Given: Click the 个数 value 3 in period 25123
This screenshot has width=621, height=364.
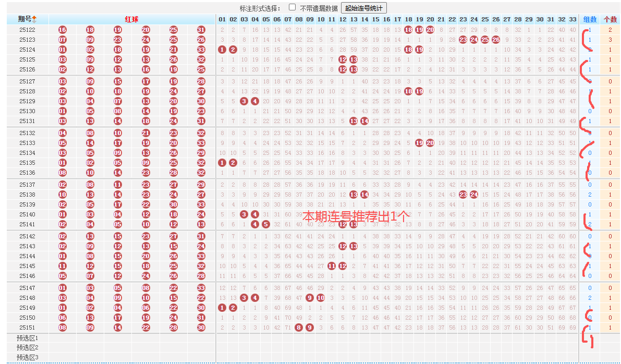Looking at the screenshot, I should (610, 40).
